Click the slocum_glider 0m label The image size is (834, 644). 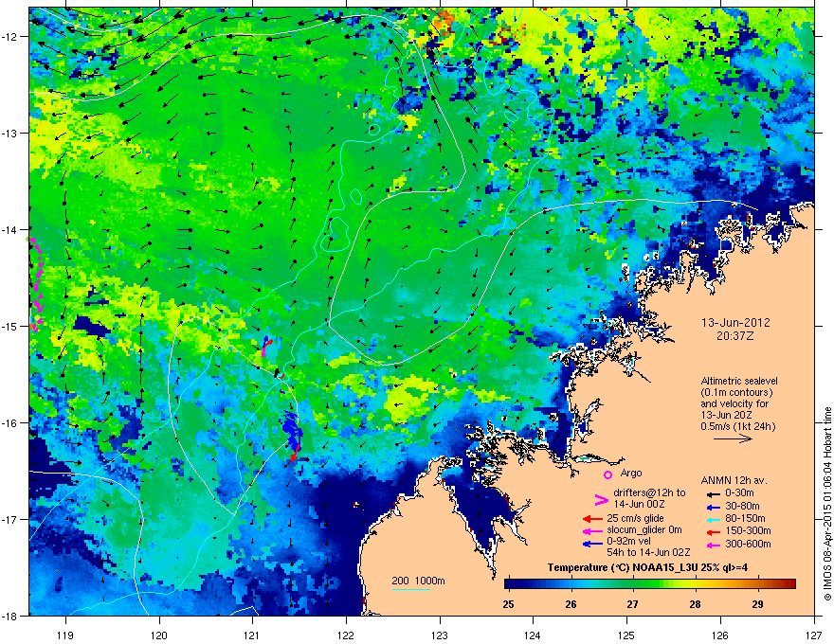pos(644,530)
